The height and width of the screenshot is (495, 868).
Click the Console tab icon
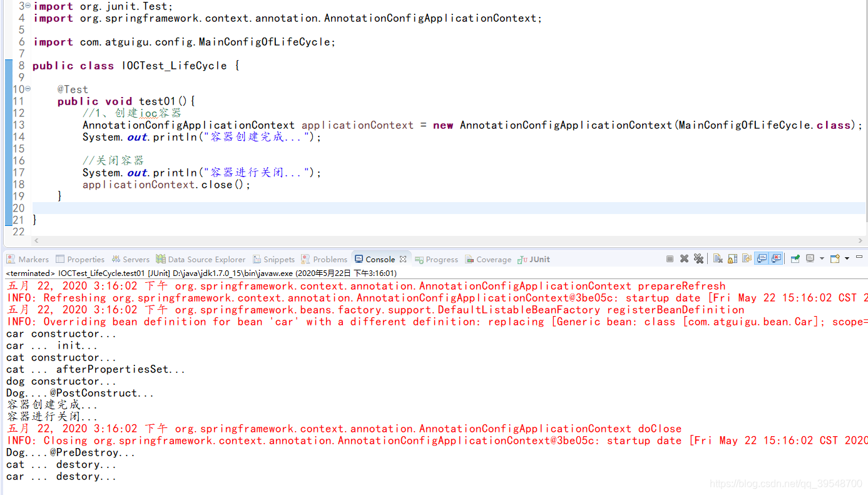(x=359, y=259)
